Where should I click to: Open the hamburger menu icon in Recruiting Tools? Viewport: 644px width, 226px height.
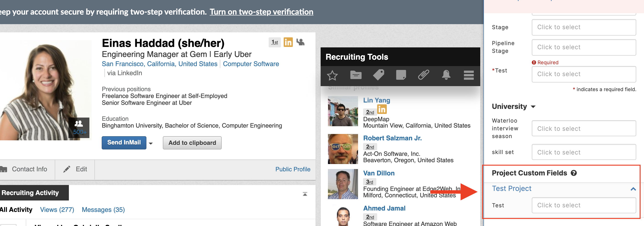coord(468,75)
